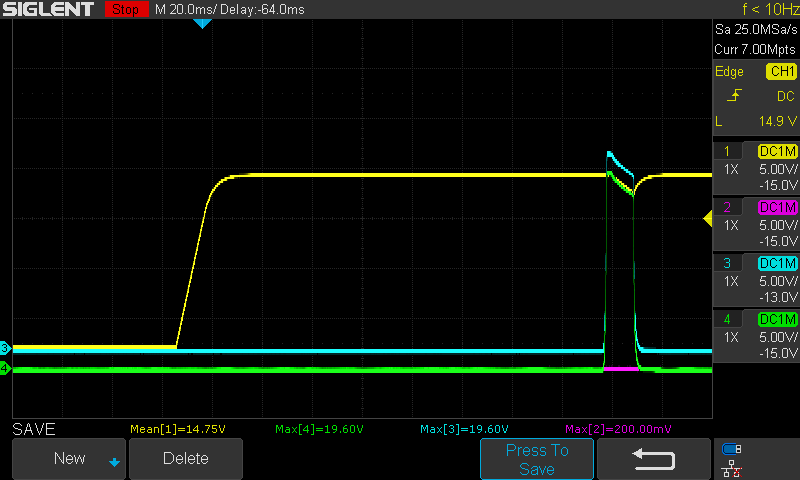800x480 pixels.
Task: Open channel 1 yellow DC1M settings box
Action: tap(778, 151)
